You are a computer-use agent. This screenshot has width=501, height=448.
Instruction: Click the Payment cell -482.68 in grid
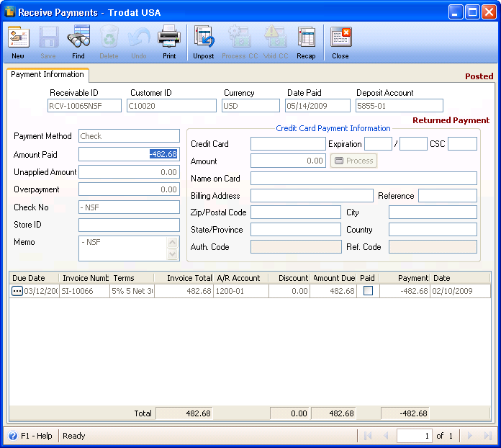point(405,291)
